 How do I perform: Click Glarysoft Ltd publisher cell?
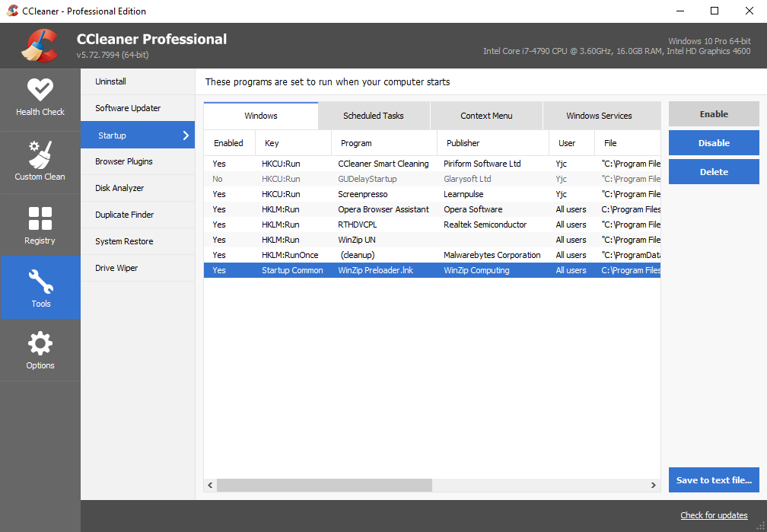(467, 179)
